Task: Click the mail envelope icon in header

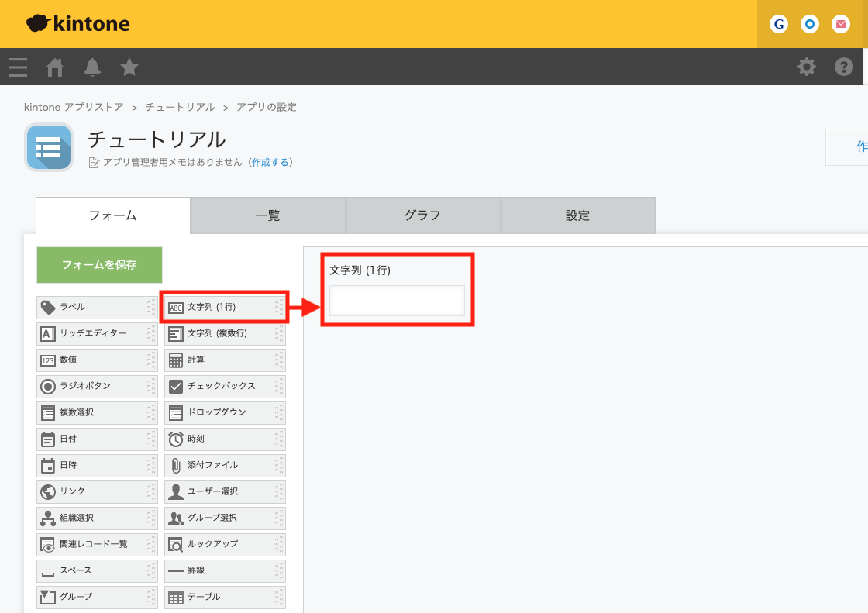Action: (x=841, y=24)
